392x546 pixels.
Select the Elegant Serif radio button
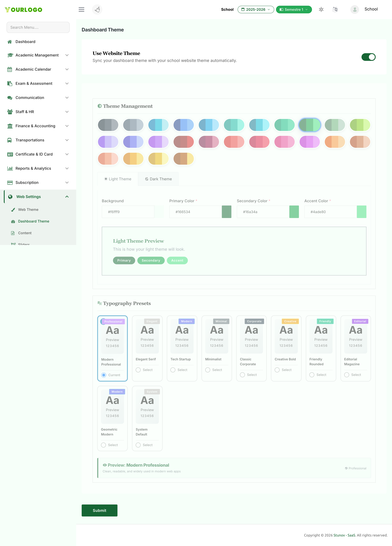coord(138,370)
